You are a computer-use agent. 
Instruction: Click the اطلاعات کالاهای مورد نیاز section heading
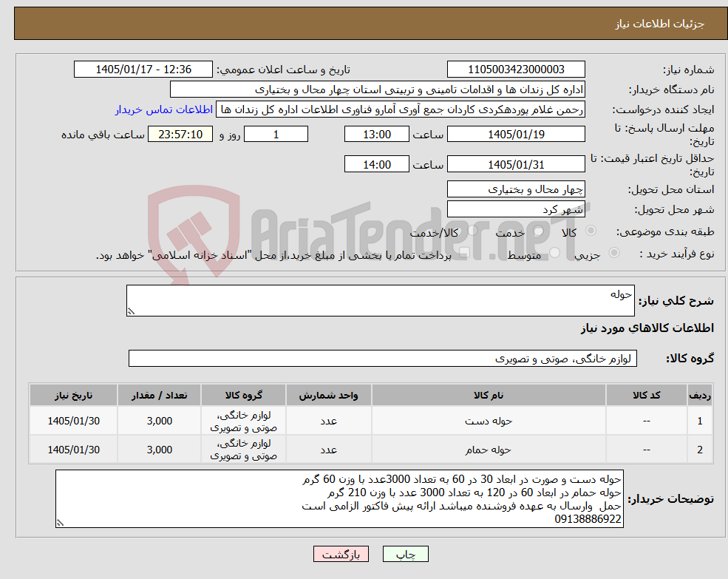click(x=647, y=328)
